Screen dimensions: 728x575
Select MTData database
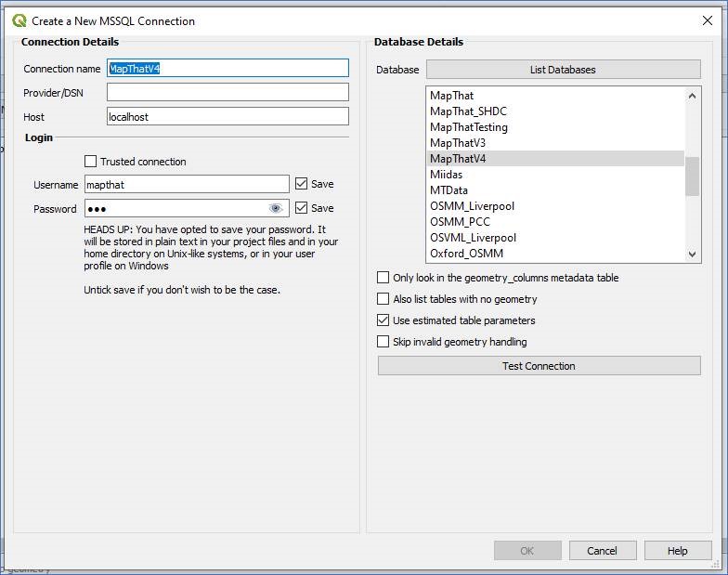[x=555, y=189]
